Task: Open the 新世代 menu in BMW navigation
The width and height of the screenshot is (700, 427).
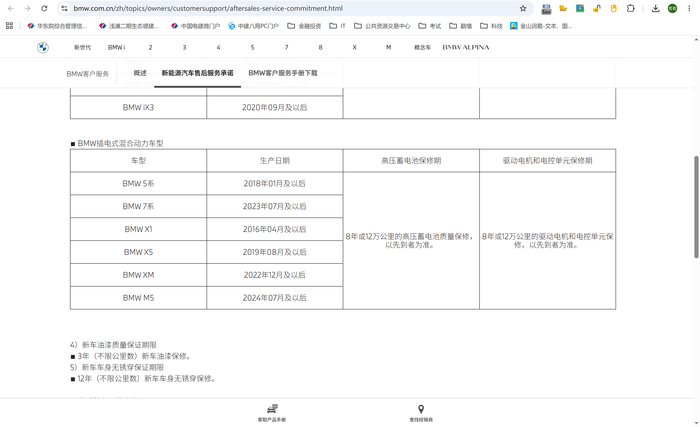Action: click(x=82, y=47)
